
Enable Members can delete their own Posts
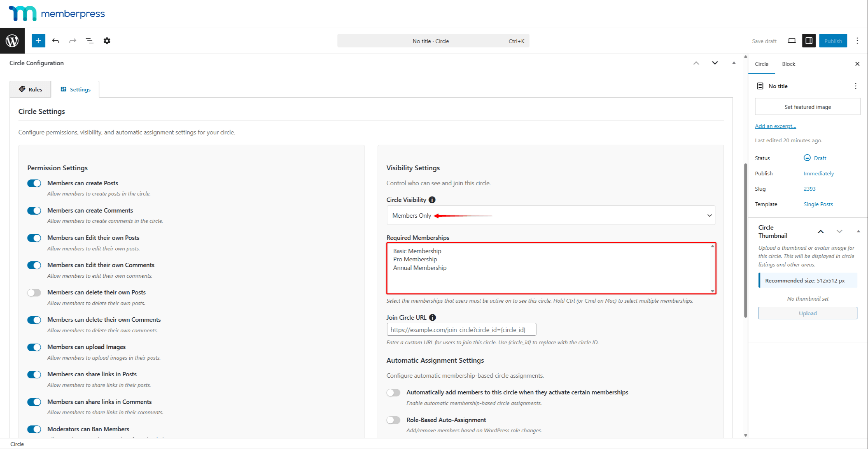click(x=34, y=292)
